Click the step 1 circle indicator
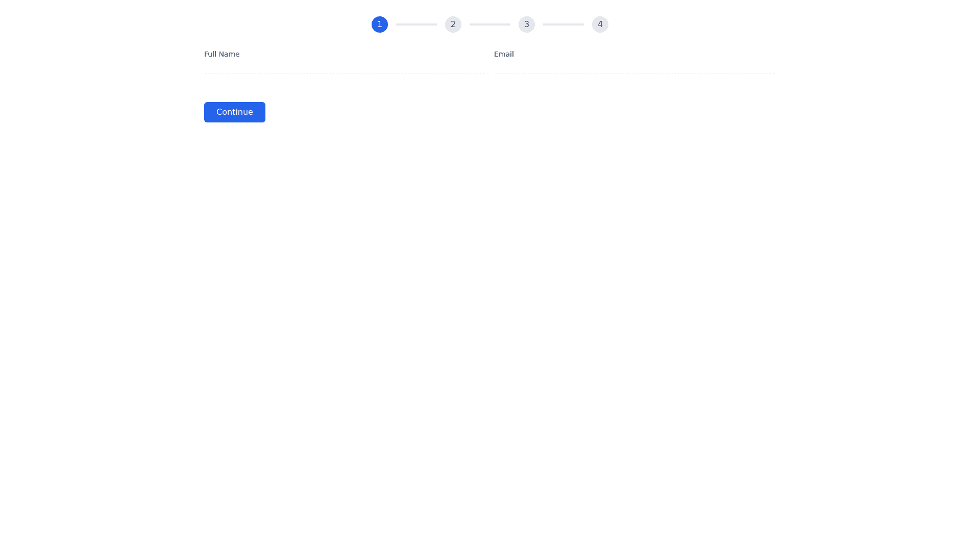The height and width of the screenshot is (551, 980). click(x=379, y=24)
